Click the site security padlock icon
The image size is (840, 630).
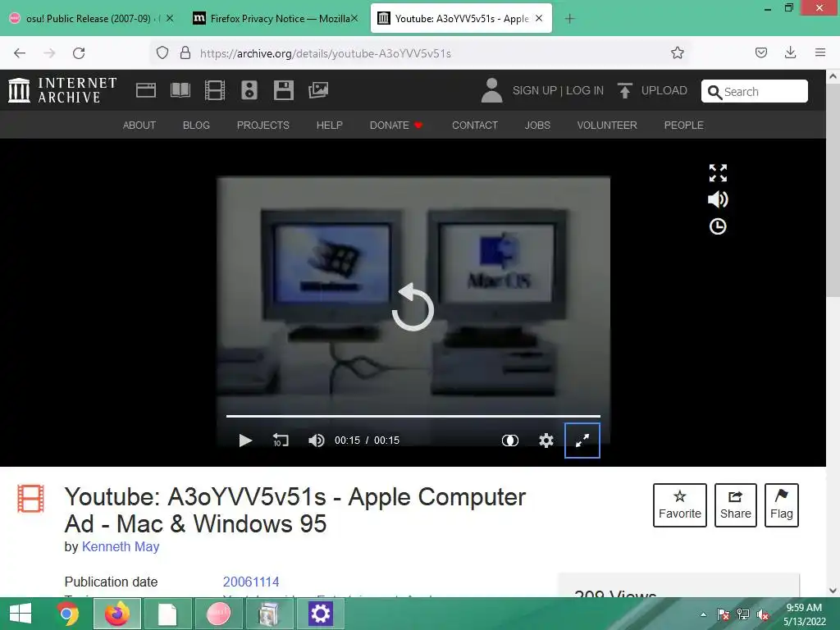point(185,53)
